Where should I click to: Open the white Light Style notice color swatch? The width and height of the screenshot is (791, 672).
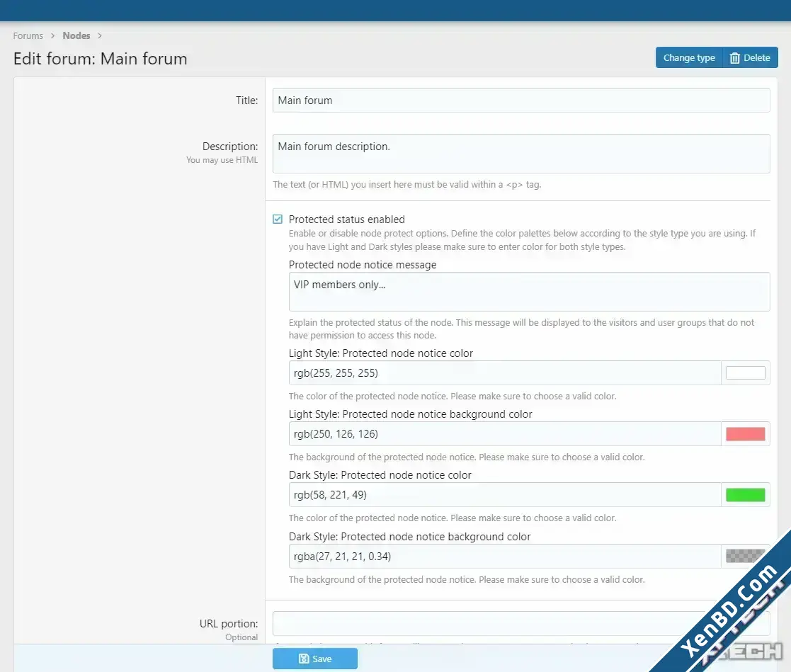(745, 373)
